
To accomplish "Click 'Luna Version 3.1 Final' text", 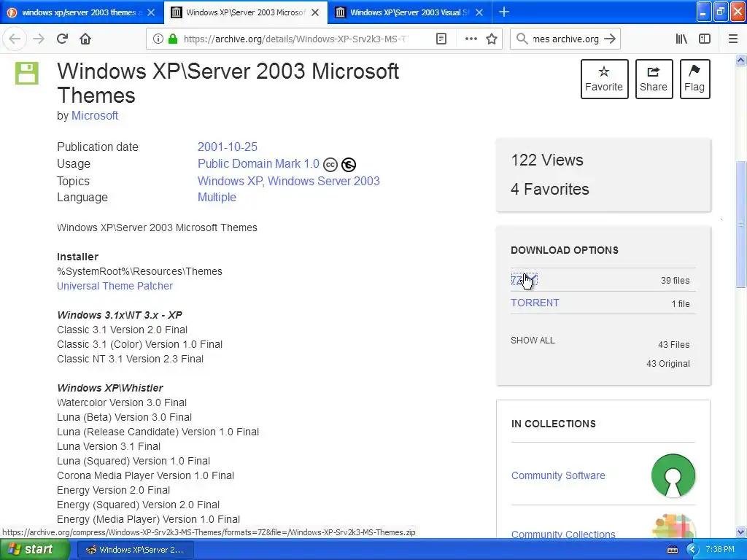I will click(x=109, y=446).
